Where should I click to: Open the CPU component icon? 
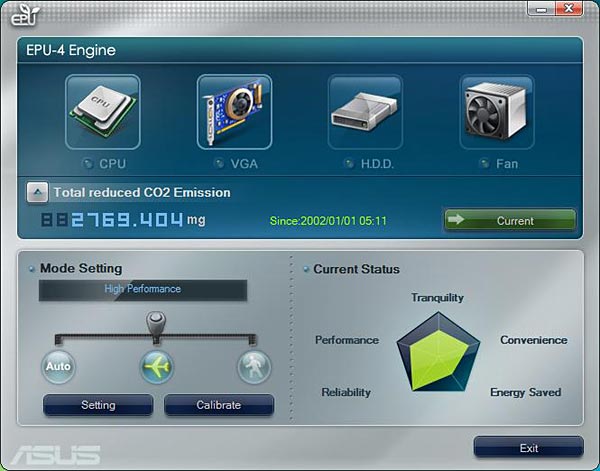(103, 112)
